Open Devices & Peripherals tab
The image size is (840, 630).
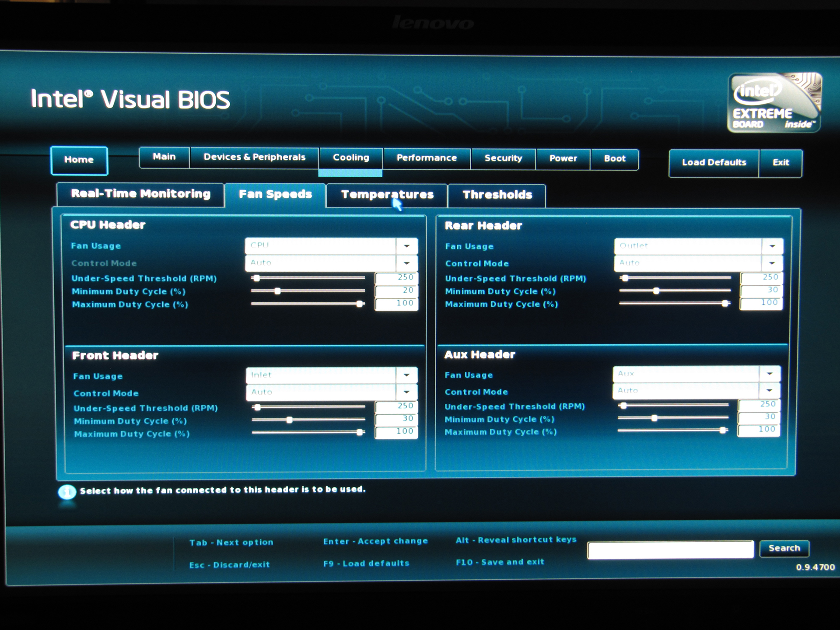(254, 157)
